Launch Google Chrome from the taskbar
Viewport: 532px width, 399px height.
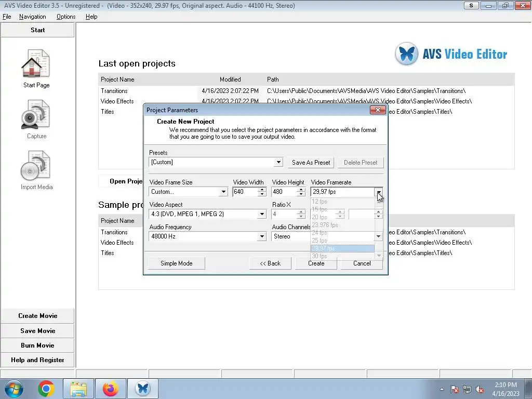click(x=46, y=389)
